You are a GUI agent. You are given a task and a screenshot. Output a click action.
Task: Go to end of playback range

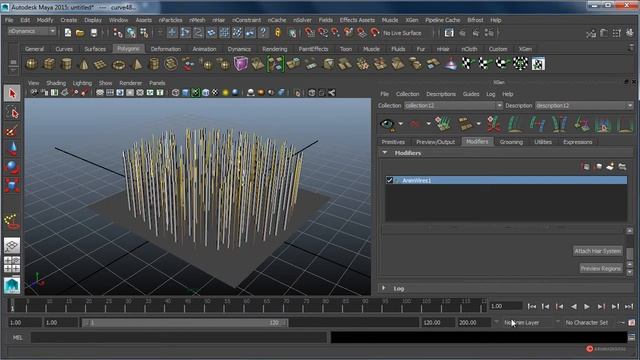(629, 306)
